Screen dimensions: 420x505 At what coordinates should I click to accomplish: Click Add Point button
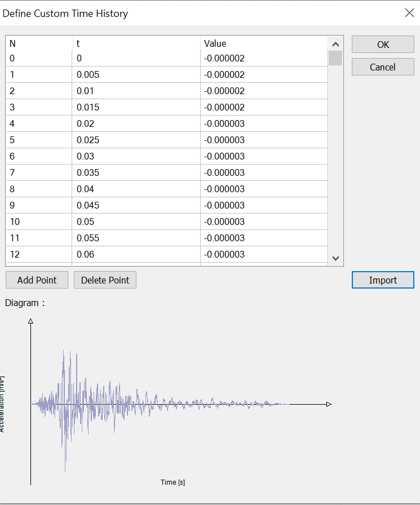[x=37, y=280]
